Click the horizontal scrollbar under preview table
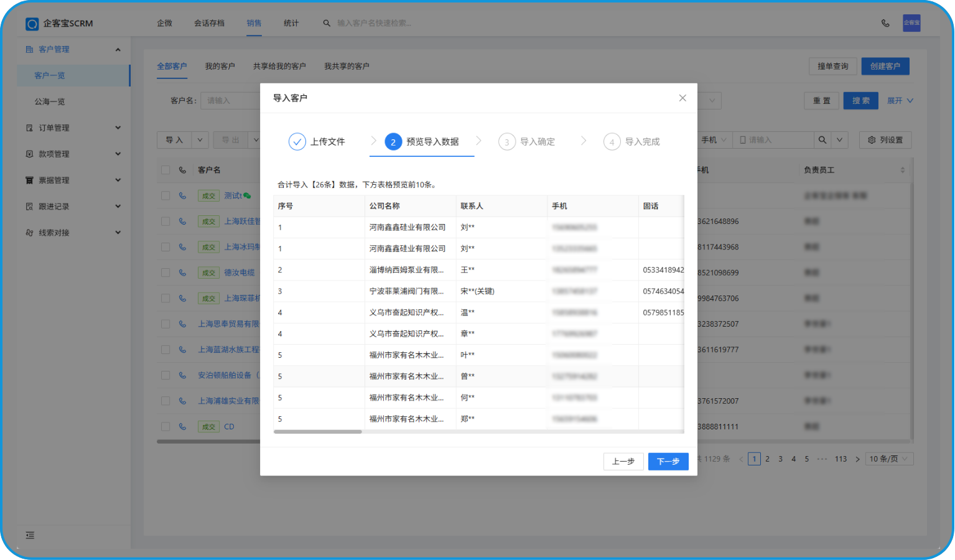 (x=318, y=432)
